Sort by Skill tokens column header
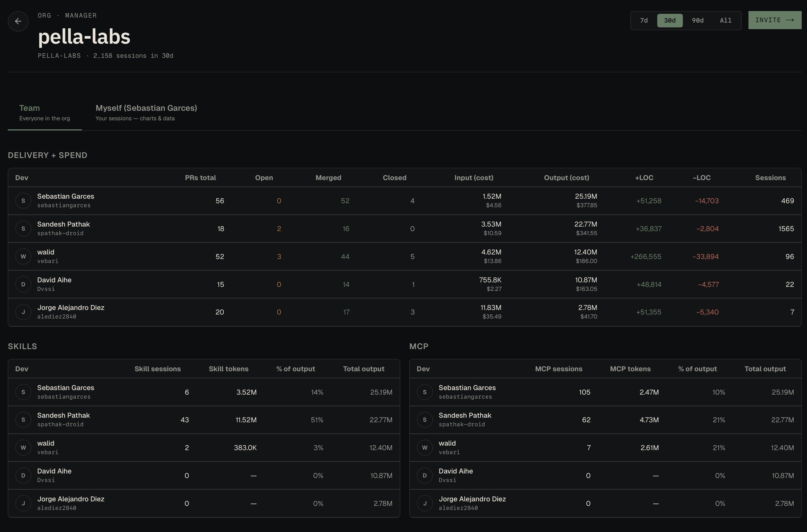Screen dimensions: 807x532 [228, 369]
